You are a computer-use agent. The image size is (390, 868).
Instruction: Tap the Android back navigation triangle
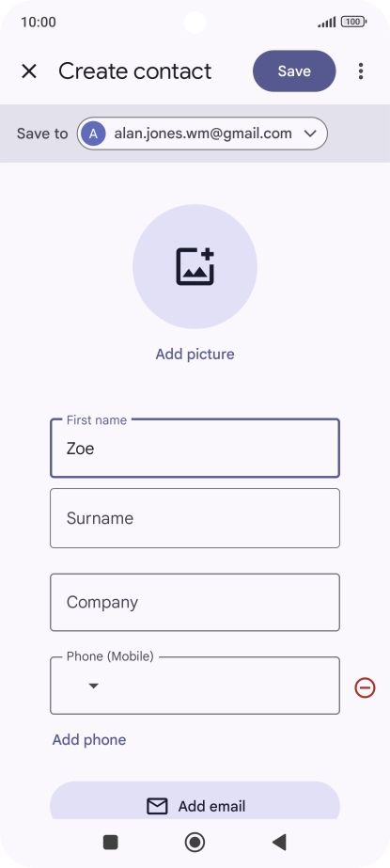(279, 842)
